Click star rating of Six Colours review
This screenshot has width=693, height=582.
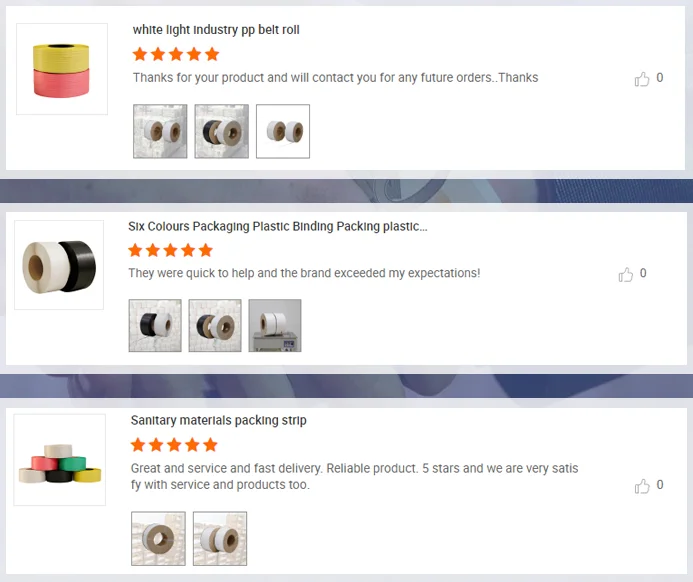(171, 250)
